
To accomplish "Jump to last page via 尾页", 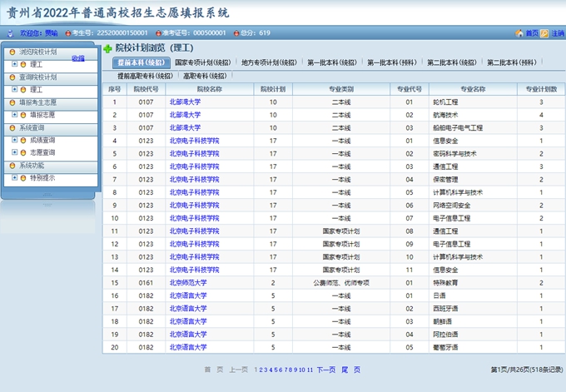I will coord(351,370).
